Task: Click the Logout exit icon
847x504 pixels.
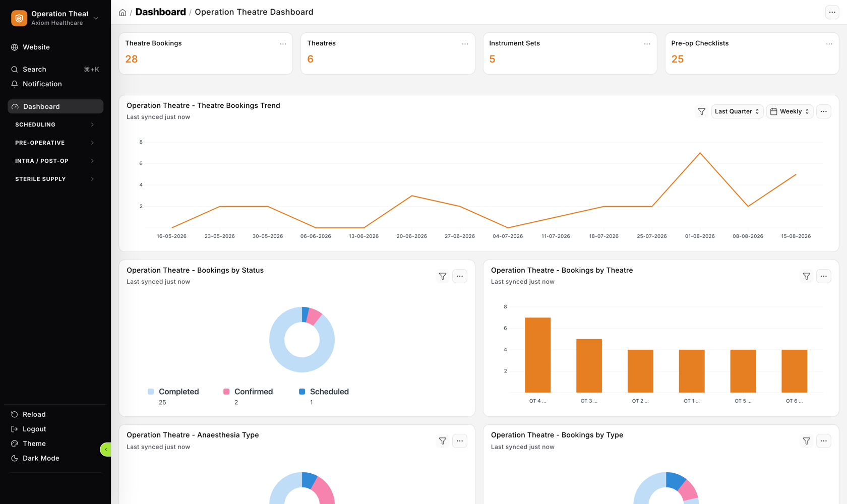Action: tap(15, 429)
